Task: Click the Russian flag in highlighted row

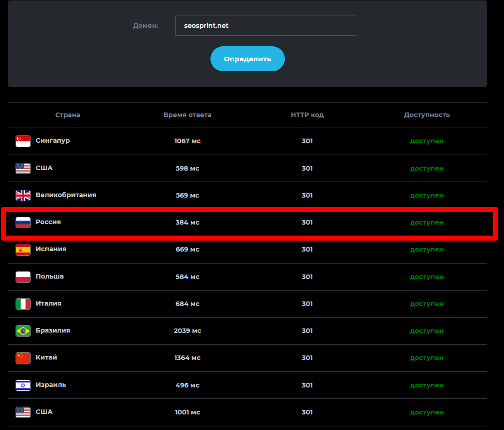Action: 23,223
